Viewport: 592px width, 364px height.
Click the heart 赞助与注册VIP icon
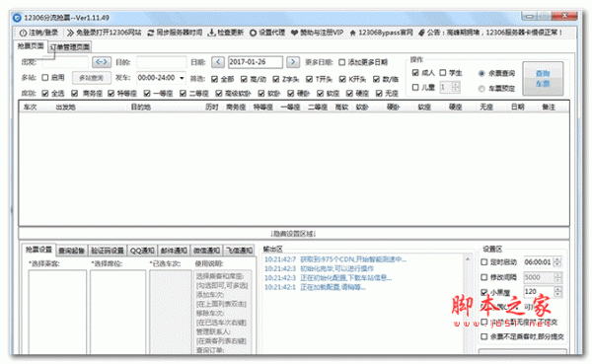[294, 33]
